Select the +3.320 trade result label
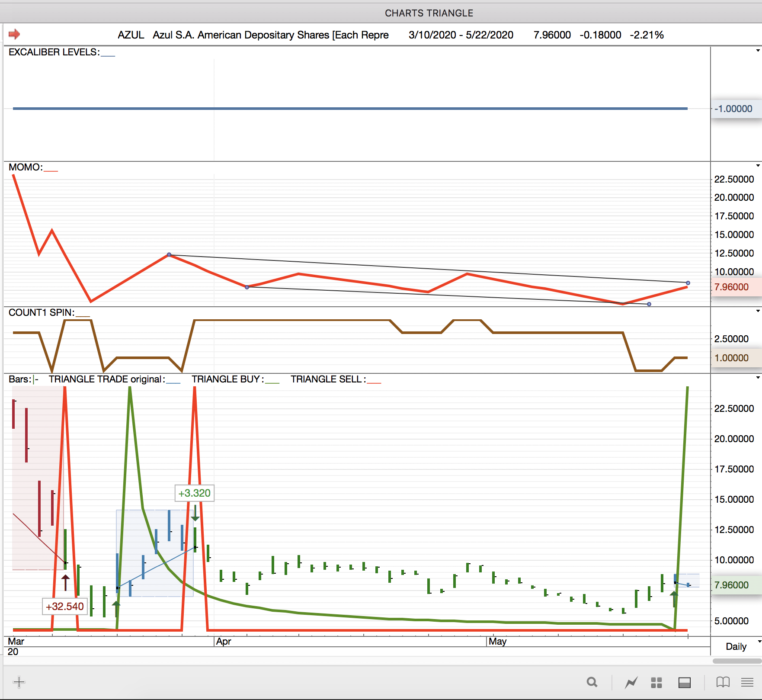Image resolution: width=762 pixels, height=700 pixels. point(194,493)
